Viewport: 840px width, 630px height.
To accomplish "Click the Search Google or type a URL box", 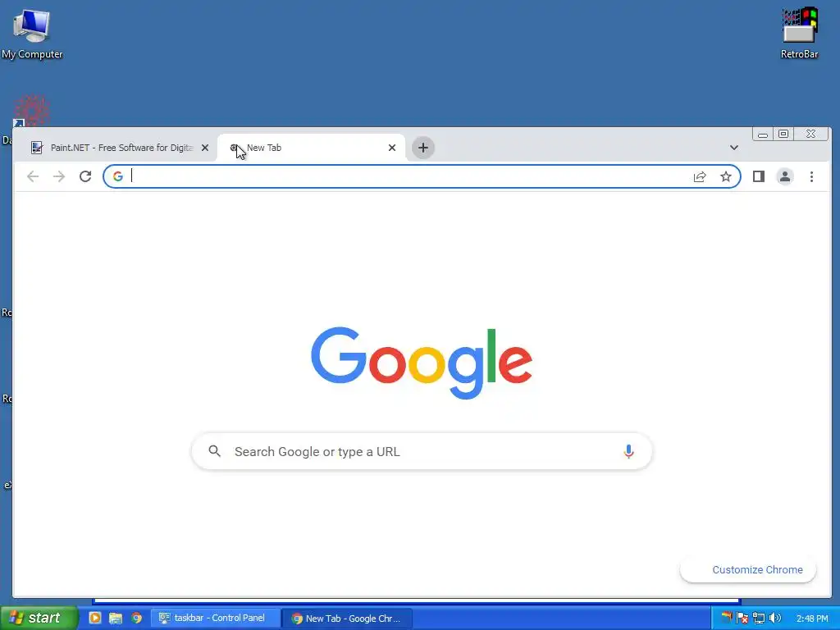I will [422, 452].
